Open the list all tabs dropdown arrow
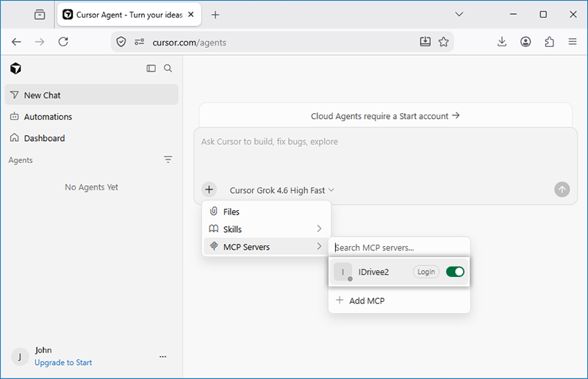Image resolution: width=588 pixels, height=379 pixels. [x=459, y=14]
